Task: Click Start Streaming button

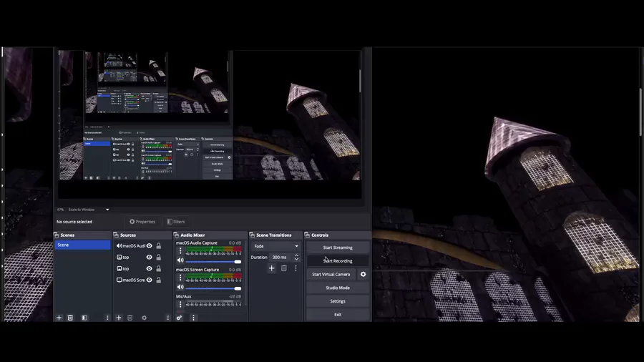Action: point(338,248)
